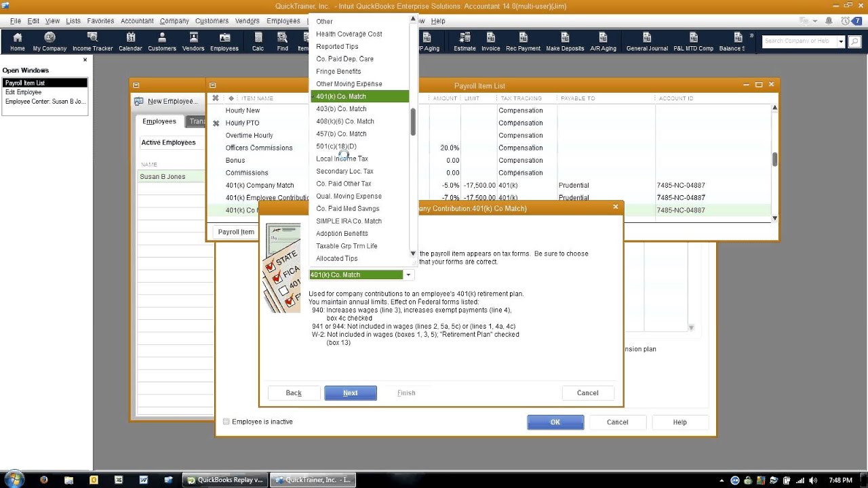Click the Search Company or Help field
Image resolution: width=868 pixels, height=488 pixels.
tap(800, 41)
